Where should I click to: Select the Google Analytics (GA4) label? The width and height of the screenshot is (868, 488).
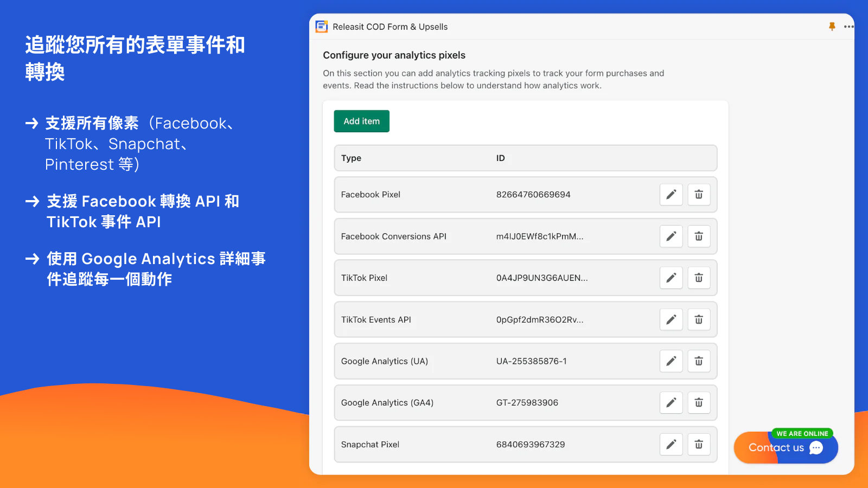[x=387, y=403]
